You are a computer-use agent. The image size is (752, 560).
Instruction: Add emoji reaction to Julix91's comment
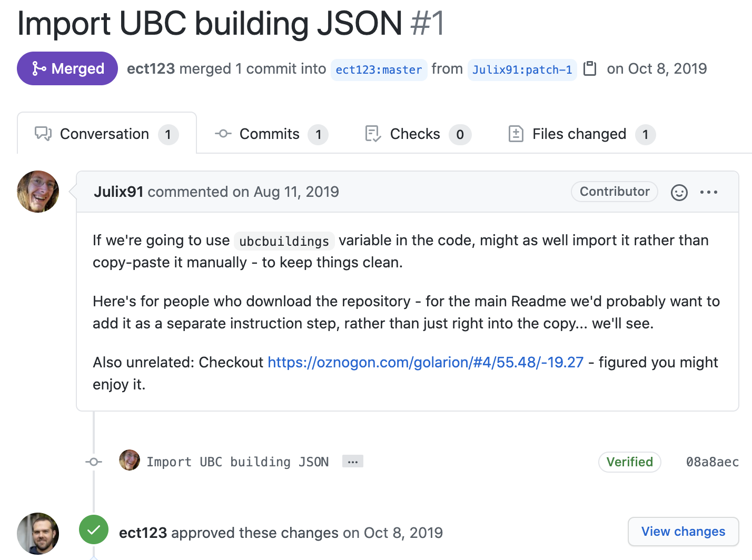(679, 192)
